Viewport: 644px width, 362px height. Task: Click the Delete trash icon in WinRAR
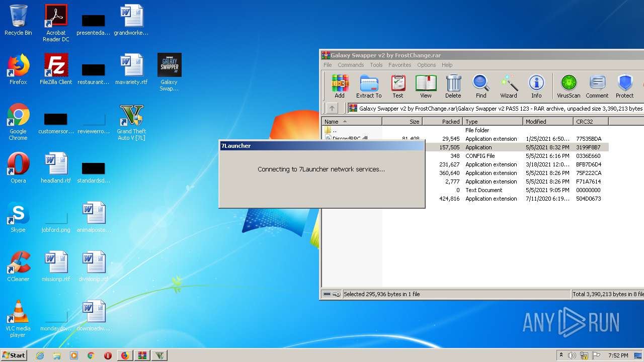pyautogui.click(x=453, y=86)
